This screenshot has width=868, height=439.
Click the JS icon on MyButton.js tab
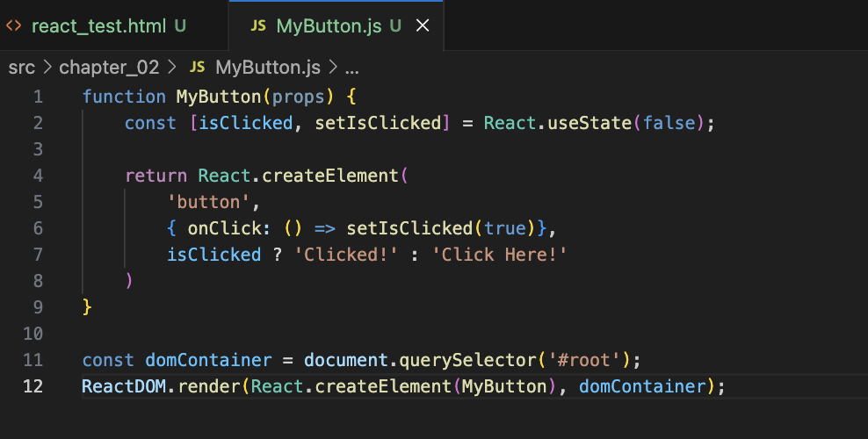(x=258, y=25)
